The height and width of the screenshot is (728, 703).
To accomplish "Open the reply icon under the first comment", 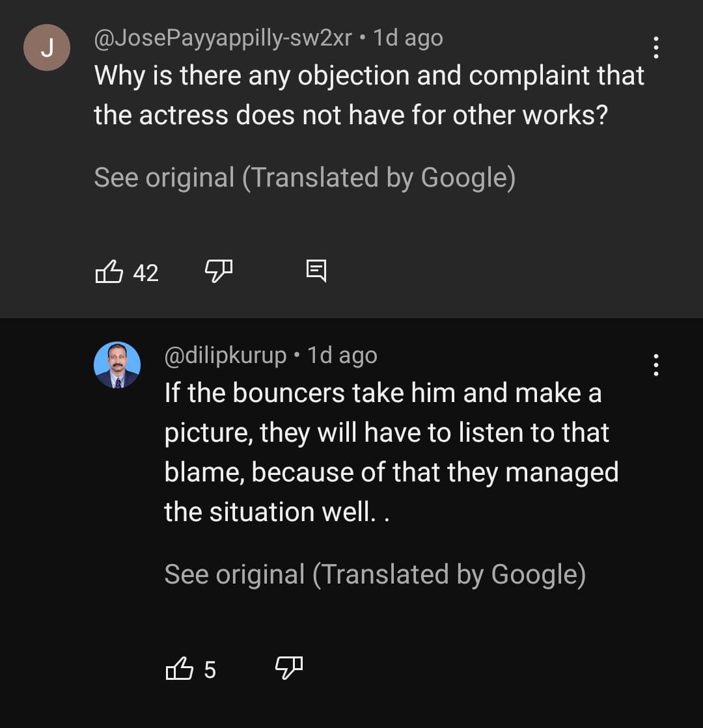I will [x=316, y=270].
